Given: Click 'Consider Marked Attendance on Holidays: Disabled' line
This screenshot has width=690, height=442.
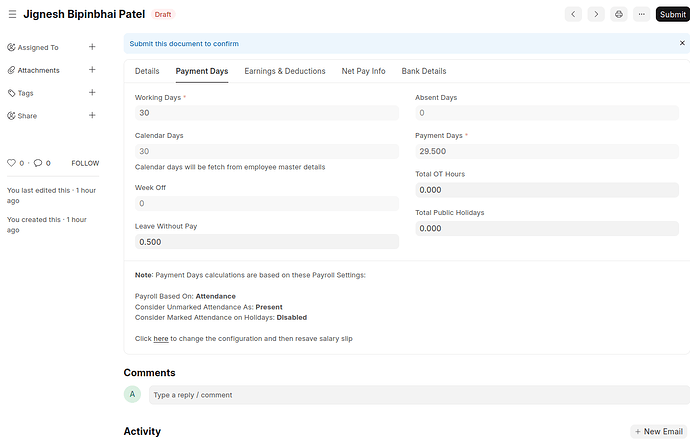Looking at the screenshot, I should click(x=221, y=318).
